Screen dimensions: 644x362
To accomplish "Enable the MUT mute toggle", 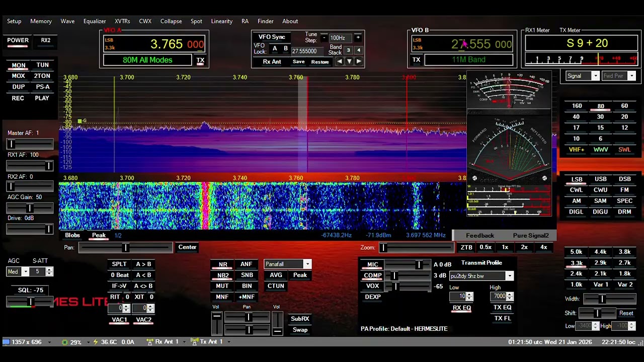I will pos(222,286).
